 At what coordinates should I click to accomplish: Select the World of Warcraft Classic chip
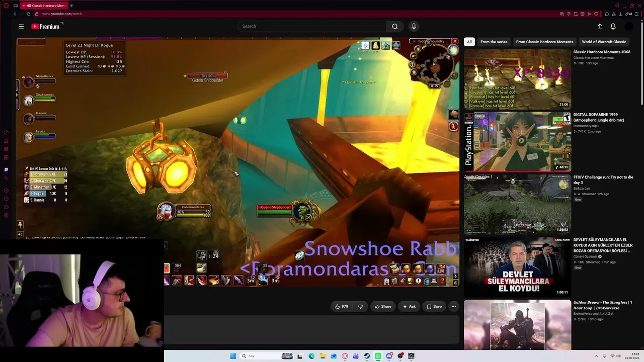click(604, 42)
